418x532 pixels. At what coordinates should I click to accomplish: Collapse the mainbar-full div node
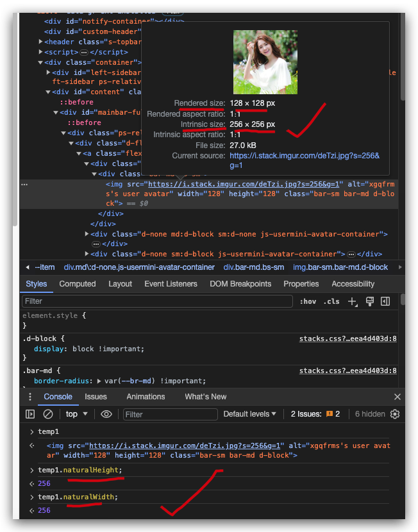coord(56,112)
